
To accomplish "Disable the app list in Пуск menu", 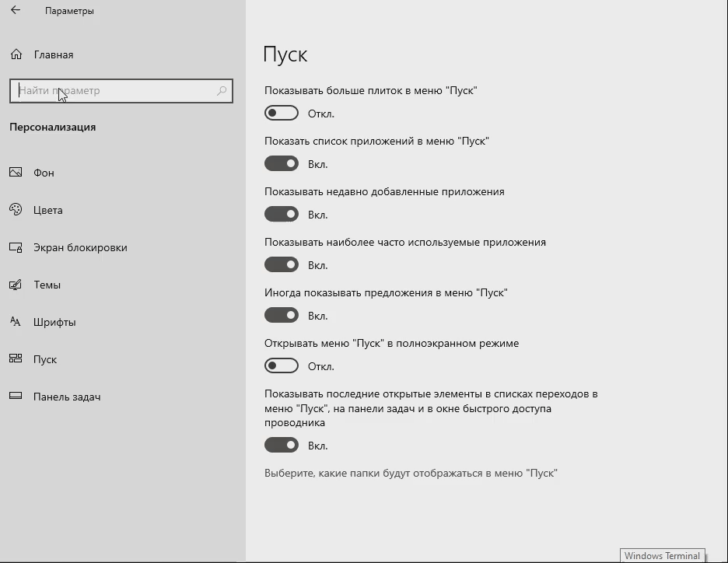I will (x=282, y=163).
